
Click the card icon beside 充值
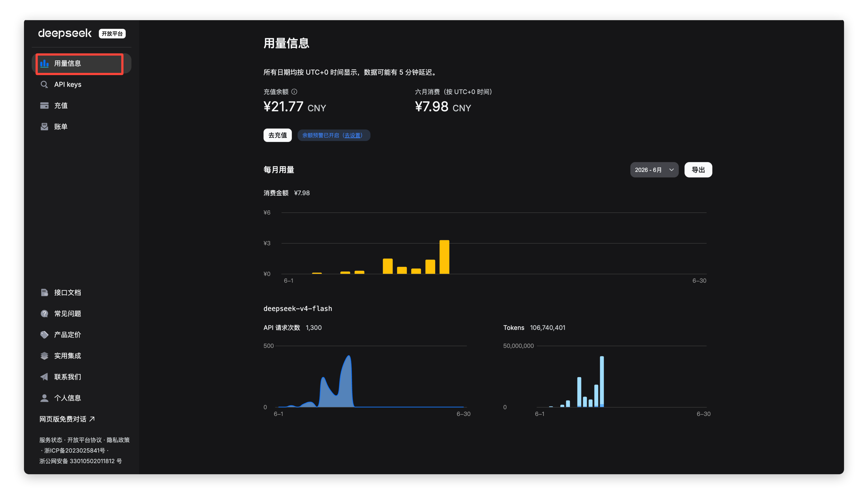pos(44,105)
